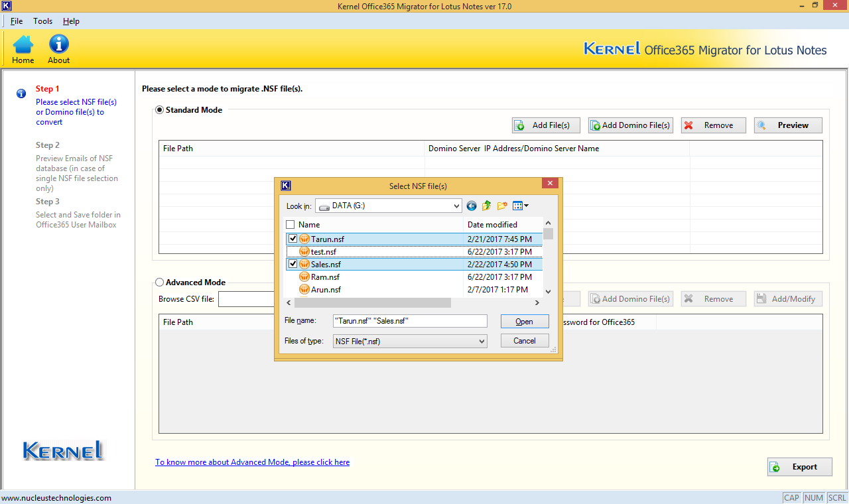Go back to last folder visited in dialog
The width and height of the screenshot is (849, 504).
point(472,206)
